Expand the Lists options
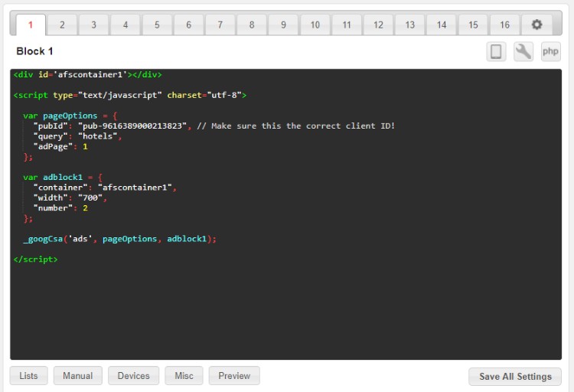This screenshot has height=392, width=574. (x=28, y=376)
